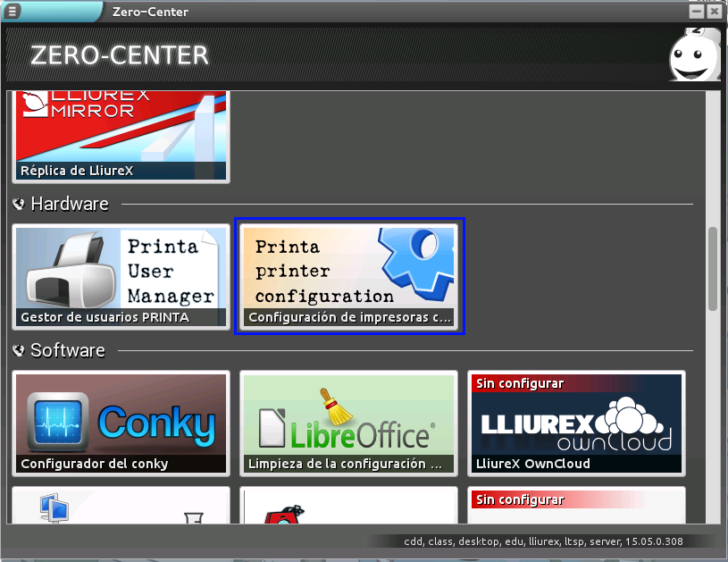Minimize the Zero-Center window
This screenshot has width=728, height=562.
click(x=697, y=12)
